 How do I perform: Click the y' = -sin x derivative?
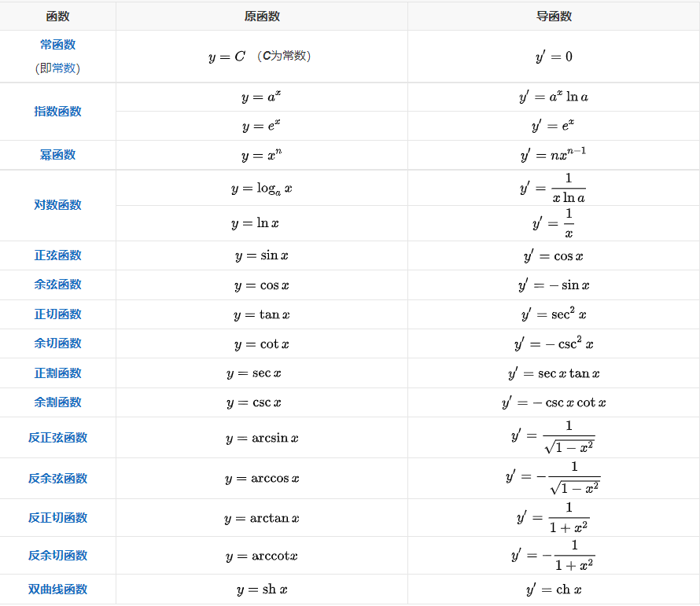click(554, 285)
